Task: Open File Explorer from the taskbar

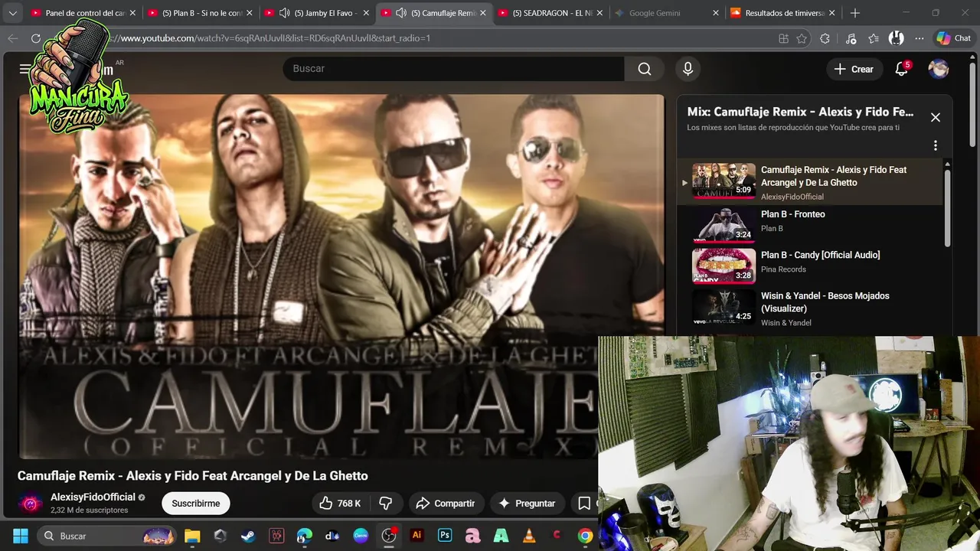Action: coord(192,536)
